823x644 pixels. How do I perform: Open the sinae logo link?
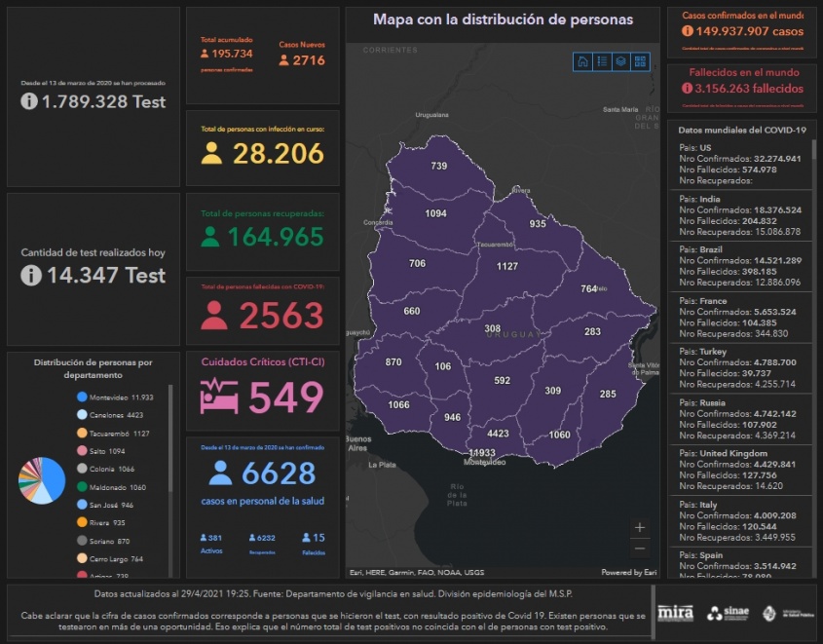click(728, 614)
